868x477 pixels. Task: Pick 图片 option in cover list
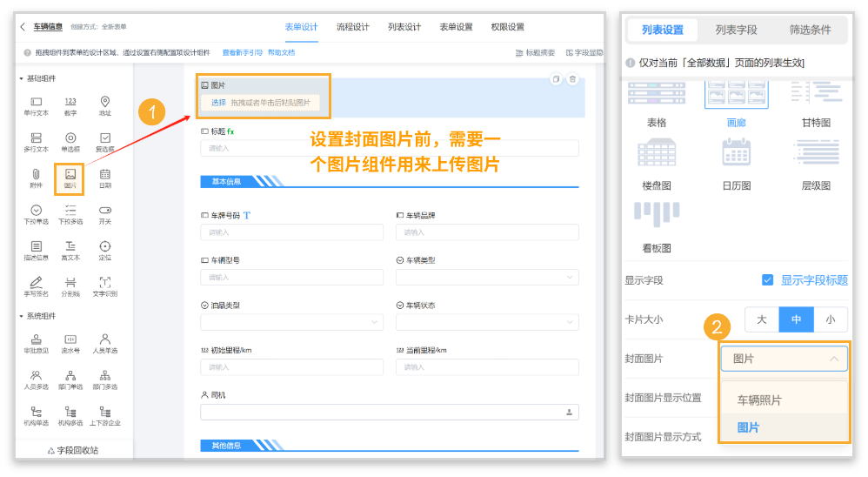pos(784,427)
